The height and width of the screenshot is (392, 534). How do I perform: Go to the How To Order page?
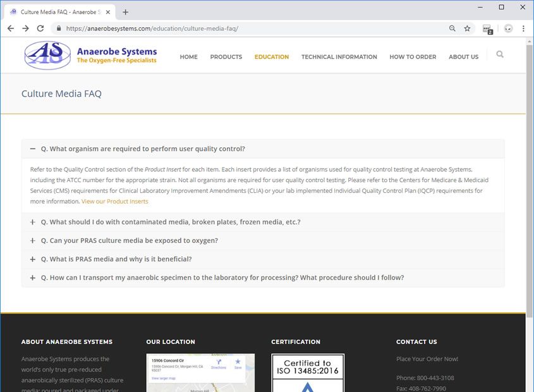[x=413, y=57]
